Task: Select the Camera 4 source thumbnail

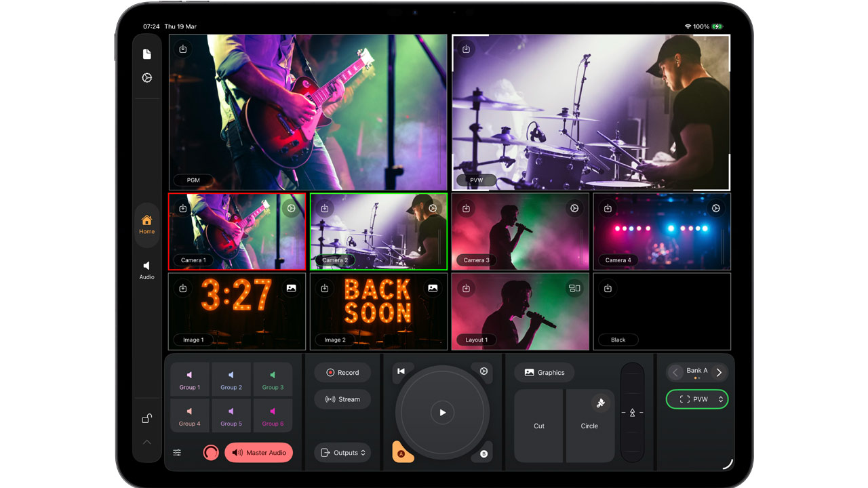Action: (x=662, y=232)
